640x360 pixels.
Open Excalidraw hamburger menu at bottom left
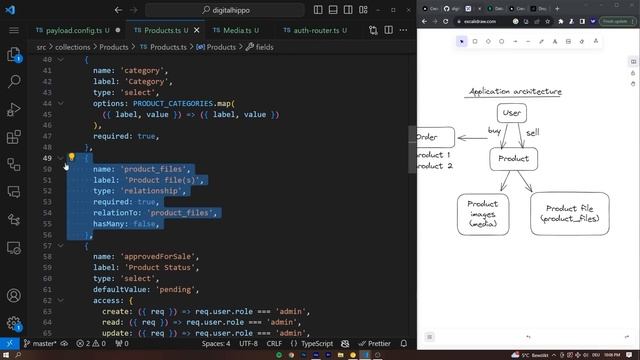coord(429,337)
